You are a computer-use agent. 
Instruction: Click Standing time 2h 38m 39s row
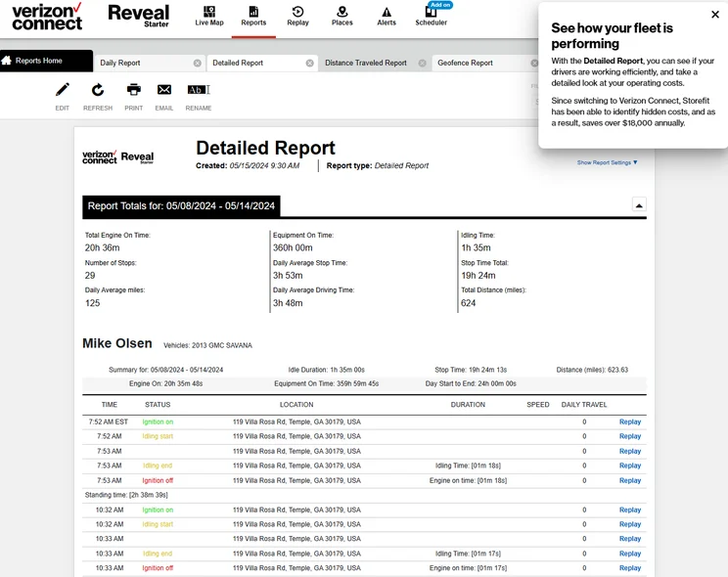pos(364,495)
